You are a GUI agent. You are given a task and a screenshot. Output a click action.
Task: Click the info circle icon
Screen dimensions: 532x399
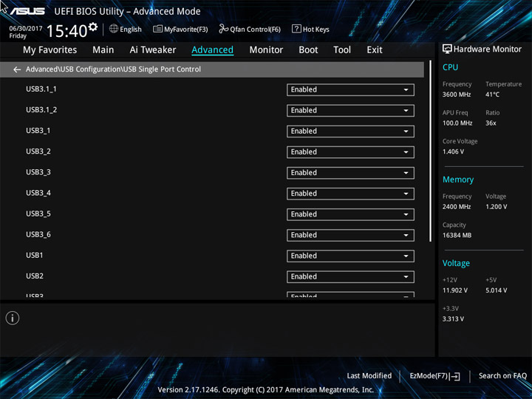pos(13,318)
